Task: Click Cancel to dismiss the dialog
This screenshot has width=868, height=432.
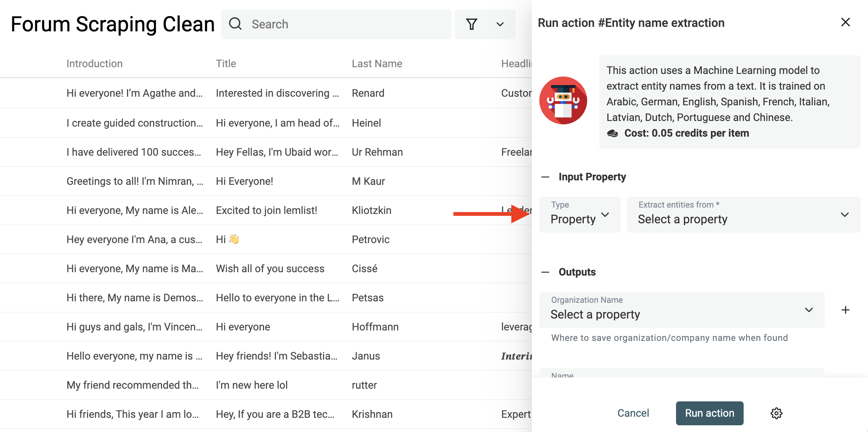Action: coord(633,412)
